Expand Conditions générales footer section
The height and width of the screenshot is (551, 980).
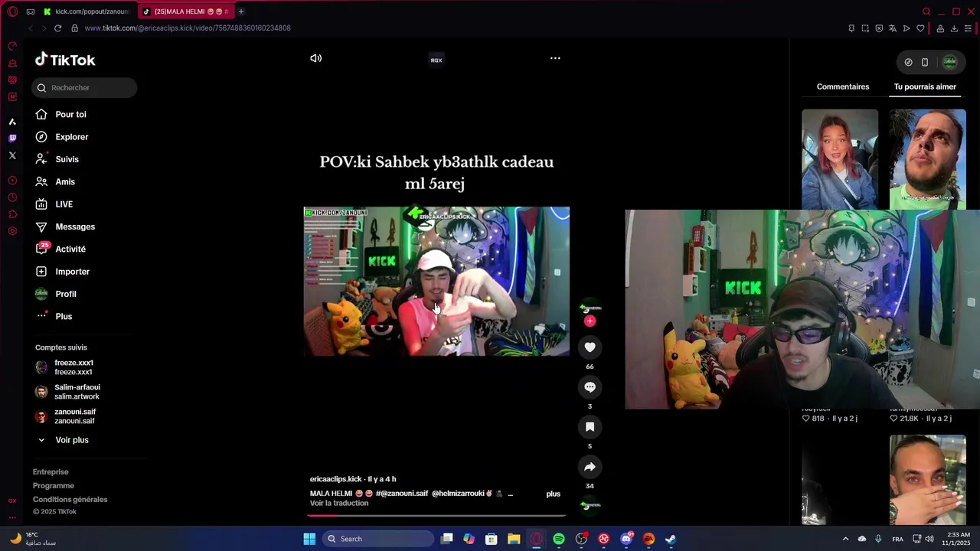tap(70, 500)
